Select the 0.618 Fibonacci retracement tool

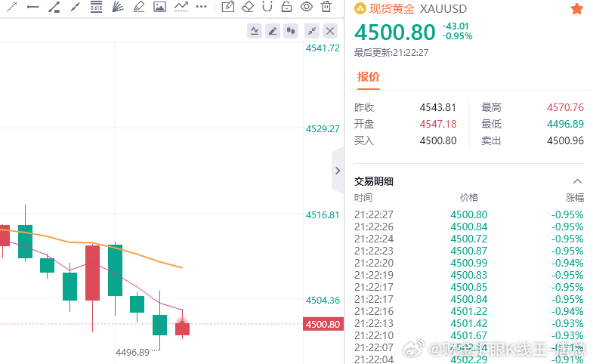97,7
